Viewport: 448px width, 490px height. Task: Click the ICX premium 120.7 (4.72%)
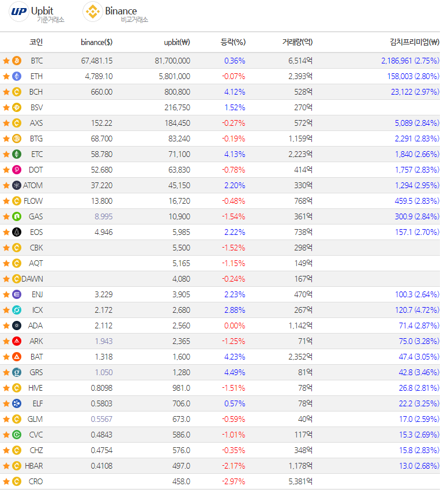click(x=417, y=310)
